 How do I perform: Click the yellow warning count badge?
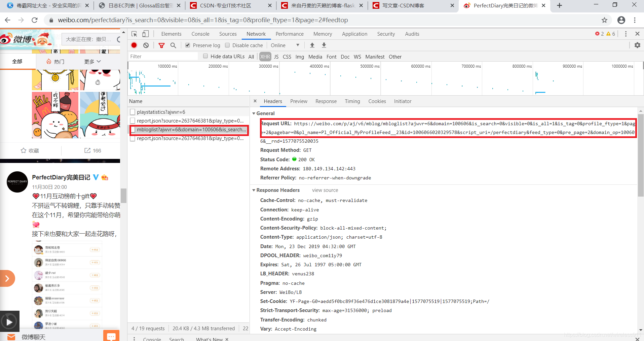tap(611, 34)
